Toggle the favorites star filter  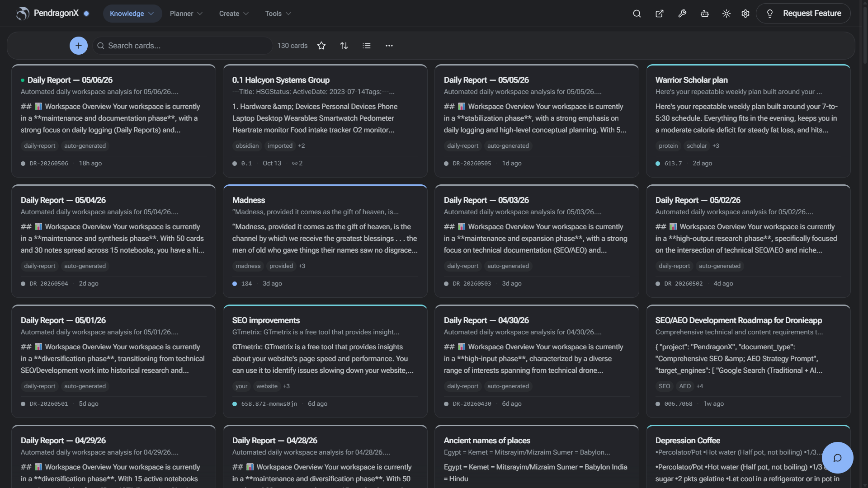321,46
